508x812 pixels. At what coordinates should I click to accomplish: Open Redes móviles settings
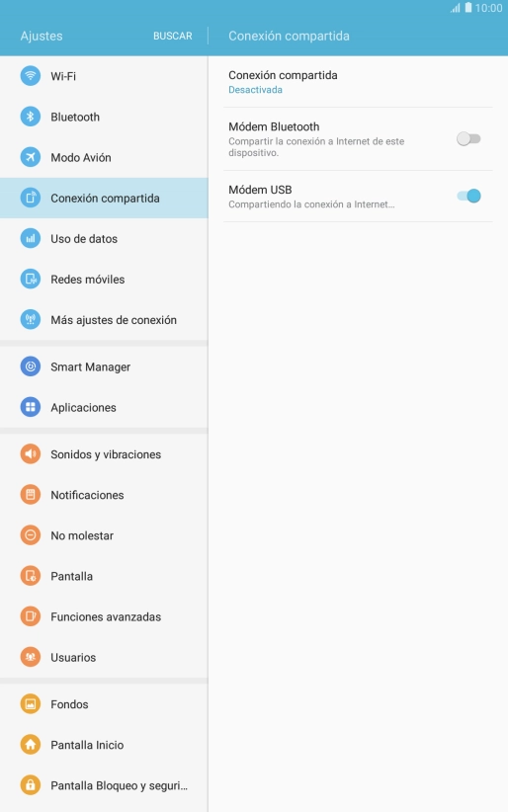[x=104, y=280]
